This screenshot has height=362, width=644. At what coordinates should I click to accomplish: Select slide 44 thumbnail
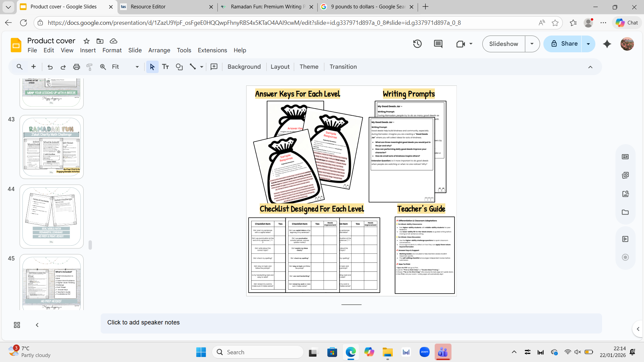(x=51, y=216)
